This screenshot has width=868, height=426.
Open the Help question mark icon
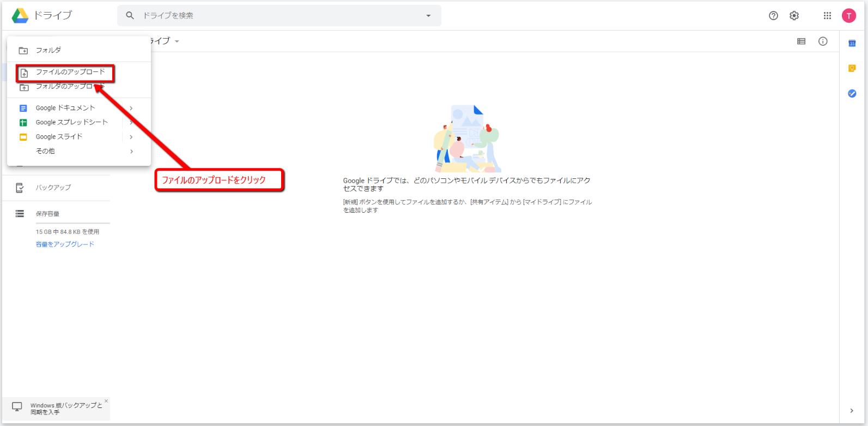tap(773, 16)
